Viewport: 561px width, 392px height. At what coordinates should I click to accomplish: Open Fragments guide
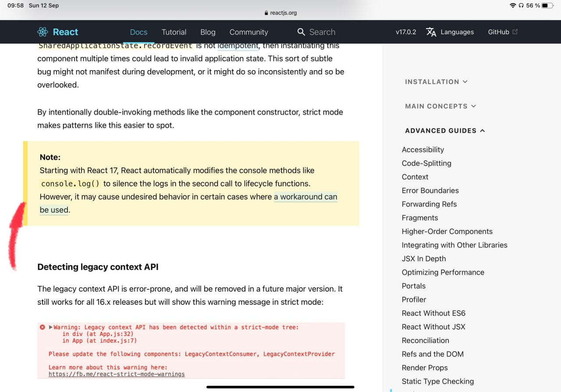coord(420,217)
